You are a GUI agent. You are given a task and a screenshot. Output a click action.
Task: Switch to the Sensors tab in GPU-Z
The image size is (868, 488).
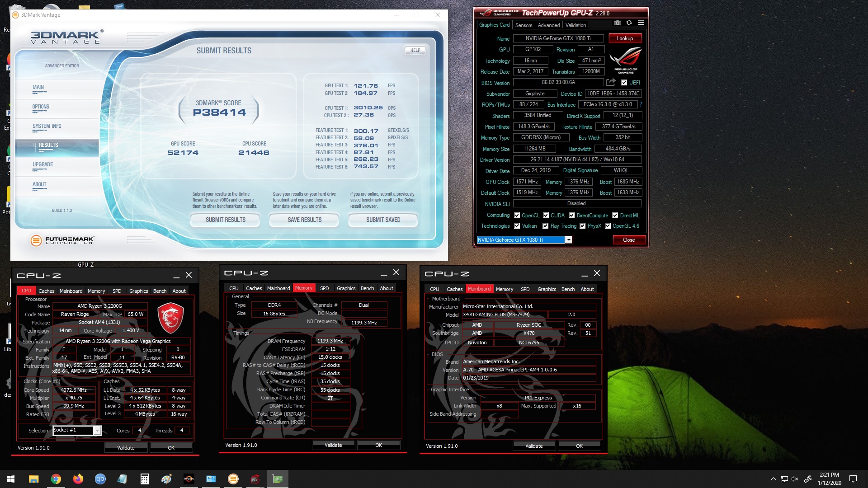point(524,25)
